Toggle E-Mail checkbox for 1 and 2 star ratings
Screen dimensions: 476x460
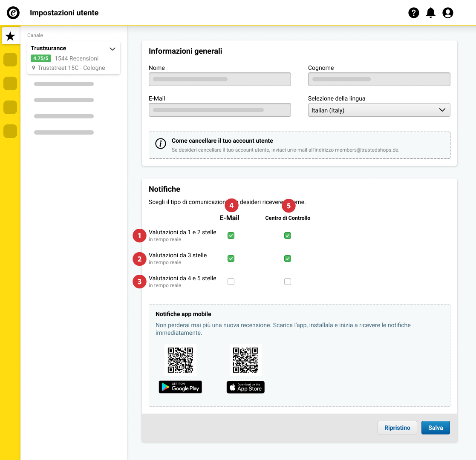pos(231,236)
